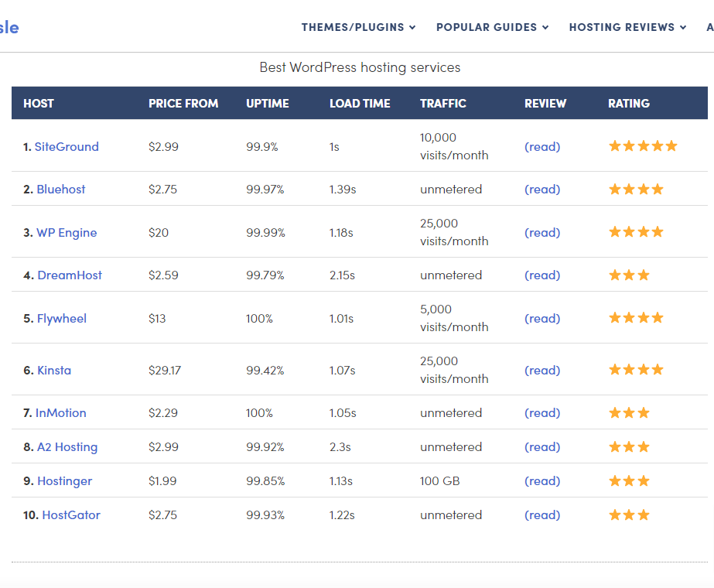Click the TRAFFIC column header
The width and height of the screenshot is (714, 588).
point(443,104)
